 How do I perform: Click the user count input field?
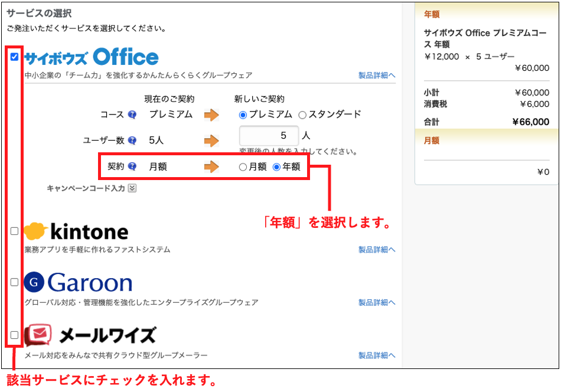269,135
